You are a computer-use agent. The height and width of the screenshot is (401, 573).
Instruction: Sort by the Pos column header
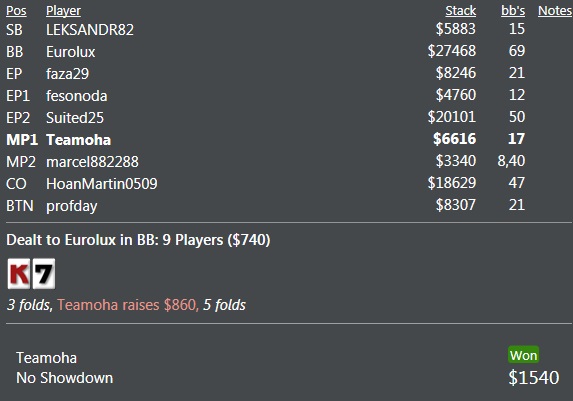coord(16,11)
